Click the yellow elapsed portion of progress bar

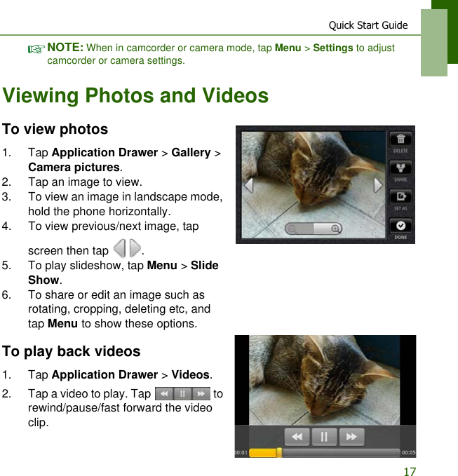(x=263, y=453)
